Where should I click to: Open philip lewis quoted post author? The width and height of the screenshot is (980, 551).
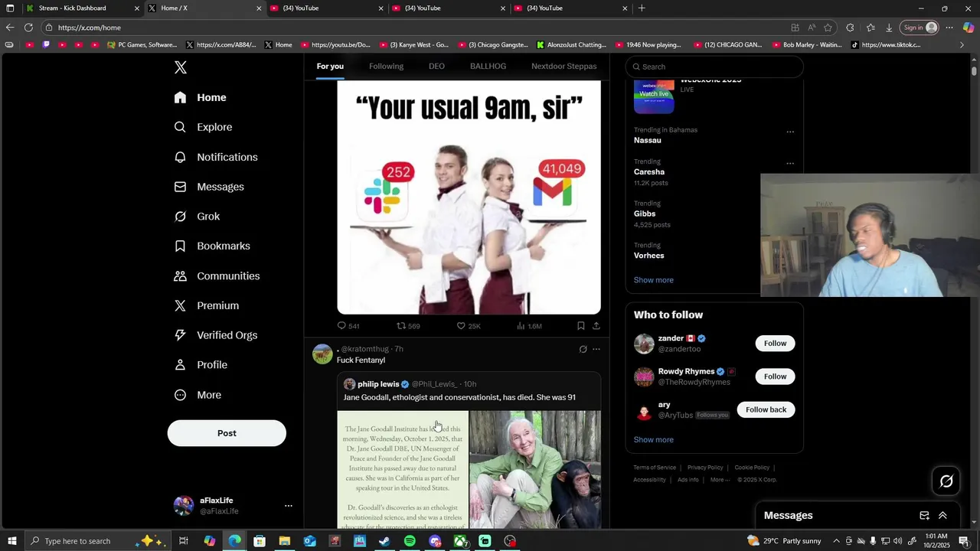[377, 384]
